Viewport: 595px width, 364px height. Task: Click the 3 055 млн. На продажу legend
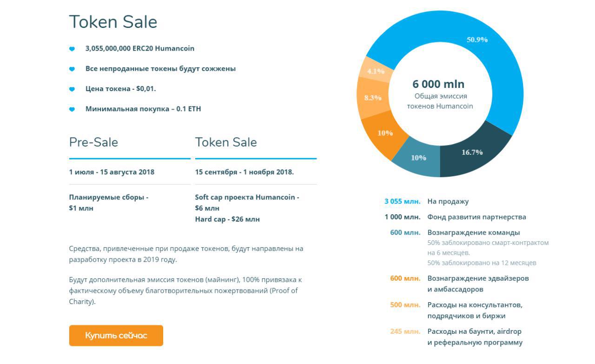pyautogui.click(x=427, y=201)
